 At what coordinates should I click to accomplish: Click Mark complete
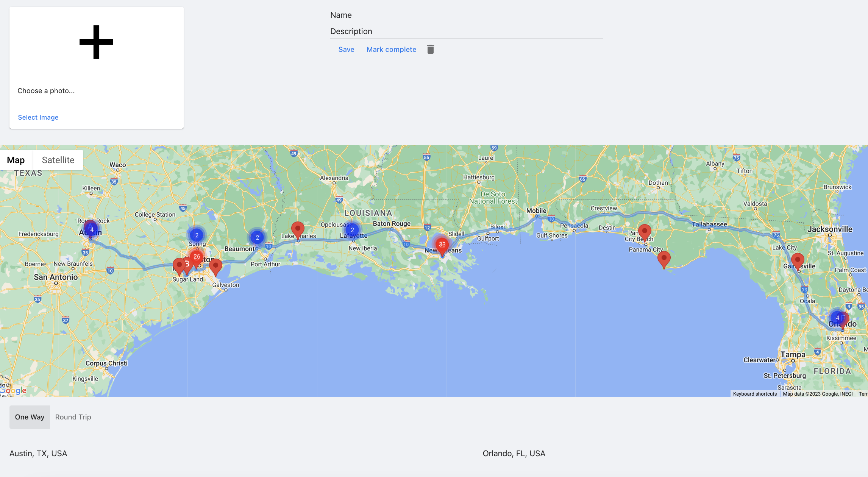tap(391, 50)
